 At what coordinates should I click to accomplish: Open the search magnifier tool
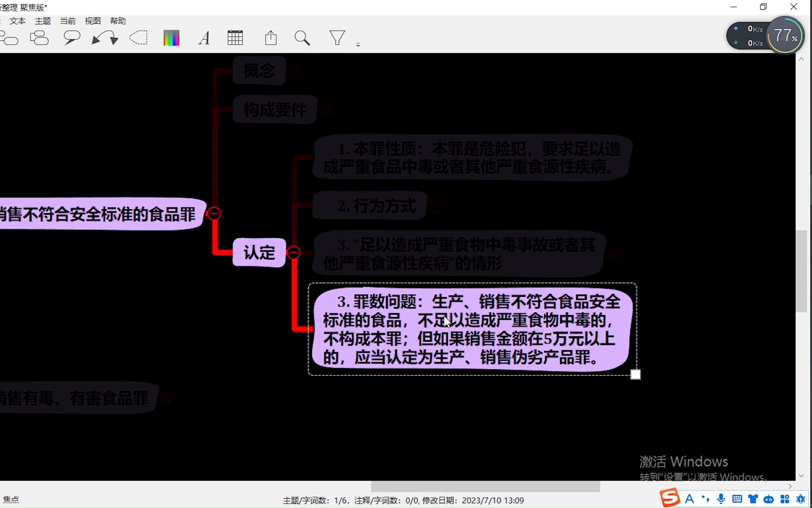tap(302, 38)
